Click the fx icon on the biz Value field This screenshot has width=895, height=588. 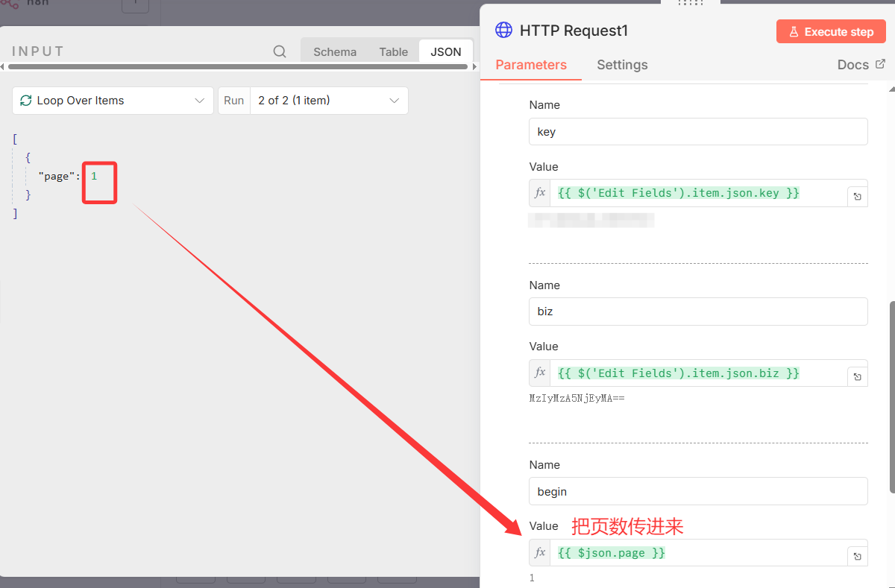coord(539,373)
